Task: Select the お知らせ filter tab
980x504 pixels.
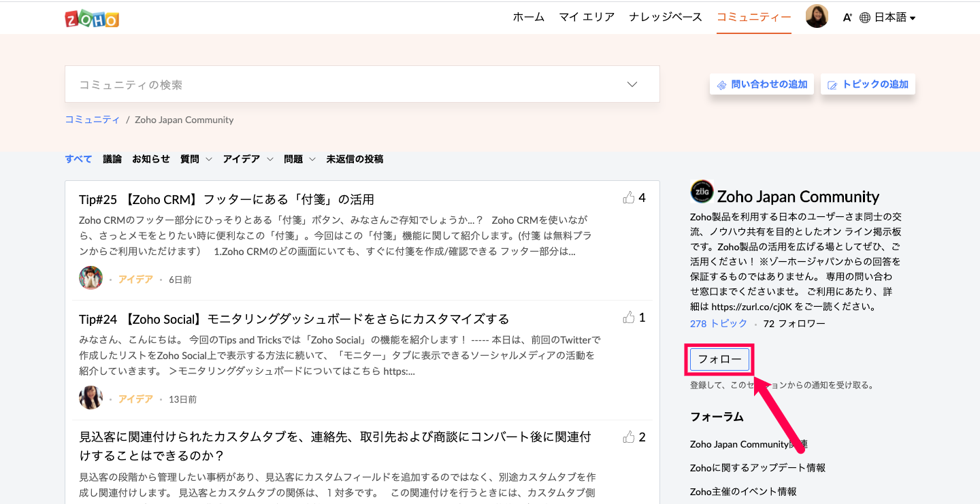Action: 151,159
